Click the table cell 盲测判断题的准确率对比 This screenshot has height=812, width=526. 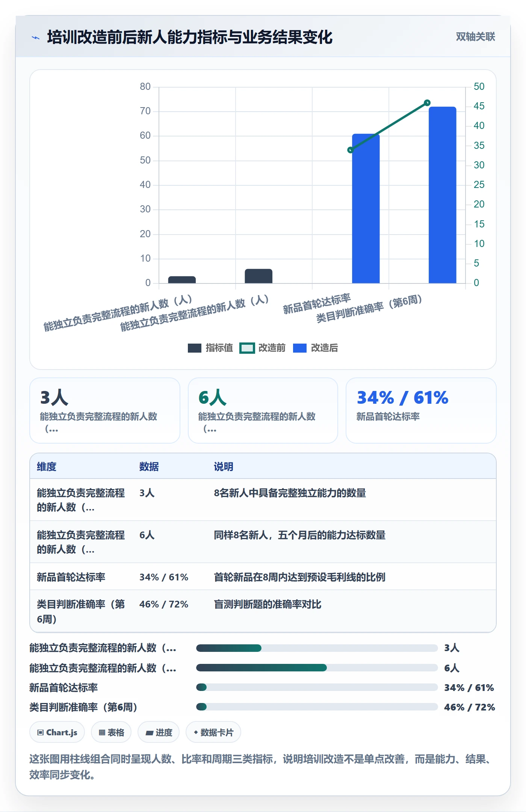pyautogui.click(x=268, y=604)
